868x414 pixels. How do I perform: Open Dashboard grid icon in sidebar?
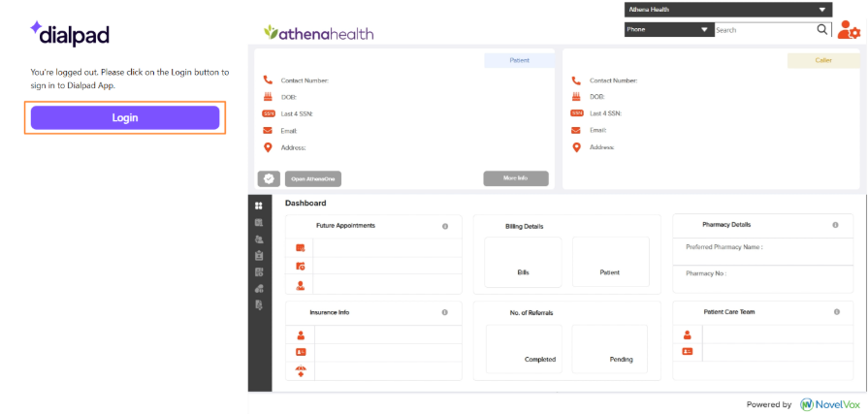pyautogui.click(x=259, y=206)
